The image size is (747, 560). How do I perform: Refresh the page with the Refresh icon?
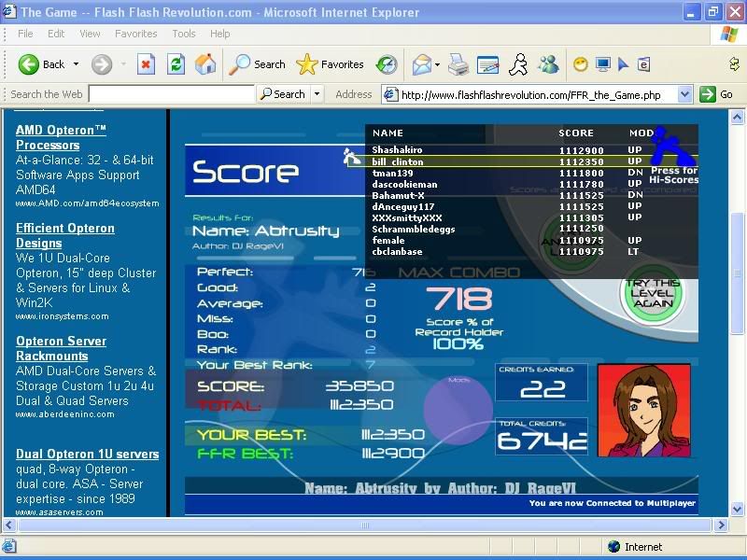176,64
